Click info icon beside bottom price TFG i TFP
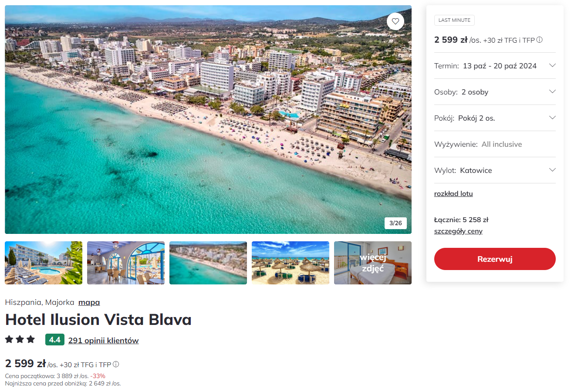The width and height of the screenshot is (571, 392). [116, 365]
